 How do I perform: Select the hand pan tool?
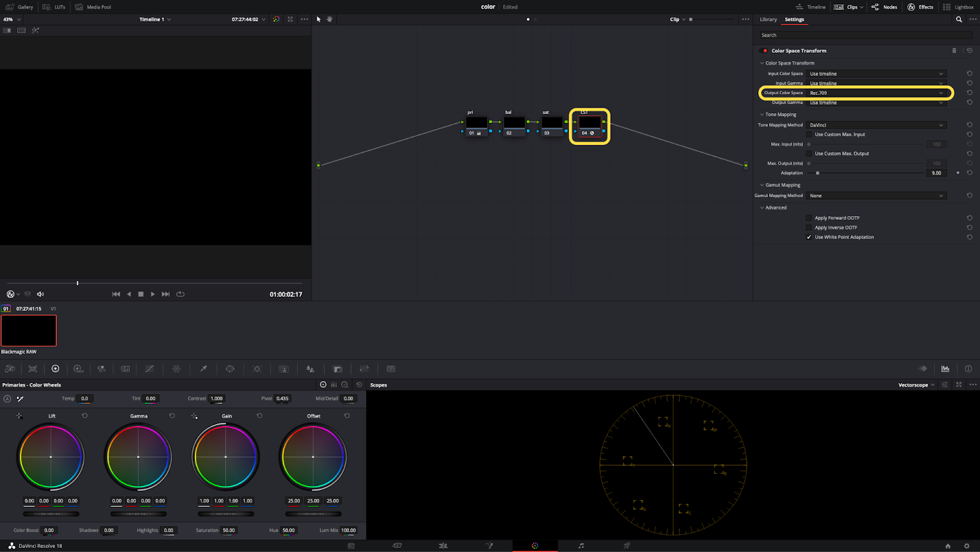point(330,20)
